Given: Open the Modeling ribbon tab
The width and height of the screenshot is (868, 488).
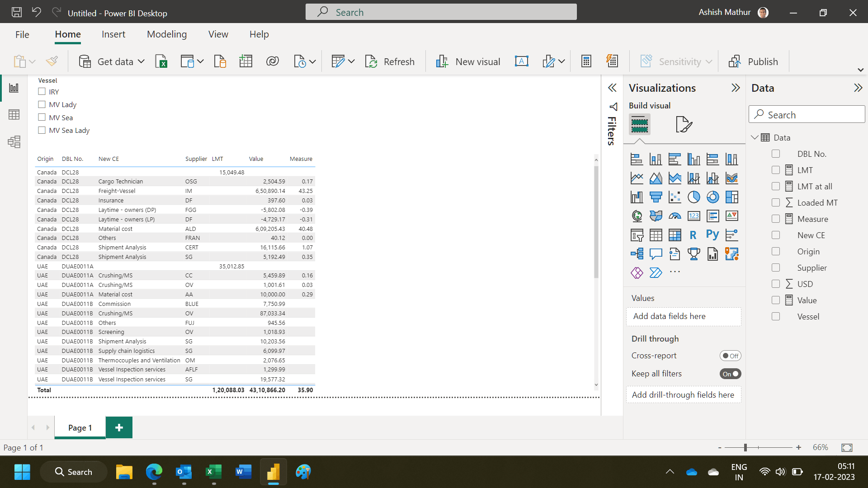Looking at the screenshot, I should [166, 34].
